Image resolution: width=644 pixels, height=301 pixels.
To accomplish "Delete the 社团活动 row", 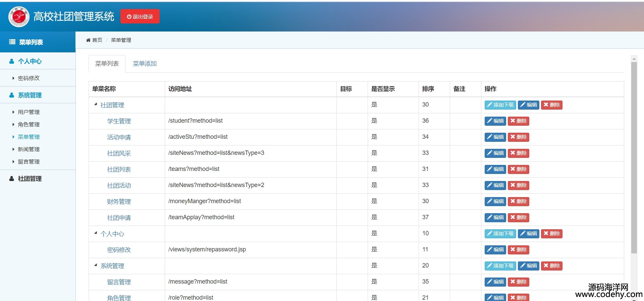I will click(x=518, y=185).
